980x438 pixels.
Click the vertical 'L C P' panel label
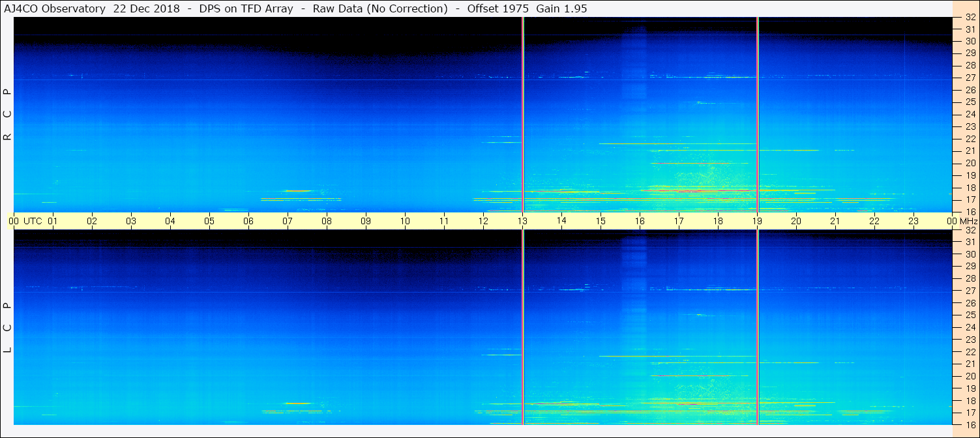click(8, 328)
